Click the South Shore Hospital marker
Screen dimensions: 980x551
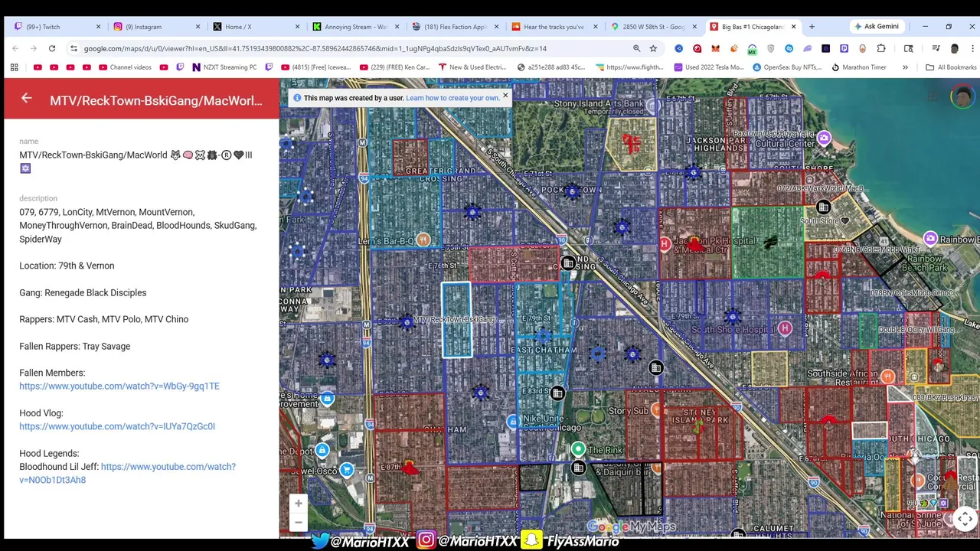pyautogui.click(x=785, y=328)
